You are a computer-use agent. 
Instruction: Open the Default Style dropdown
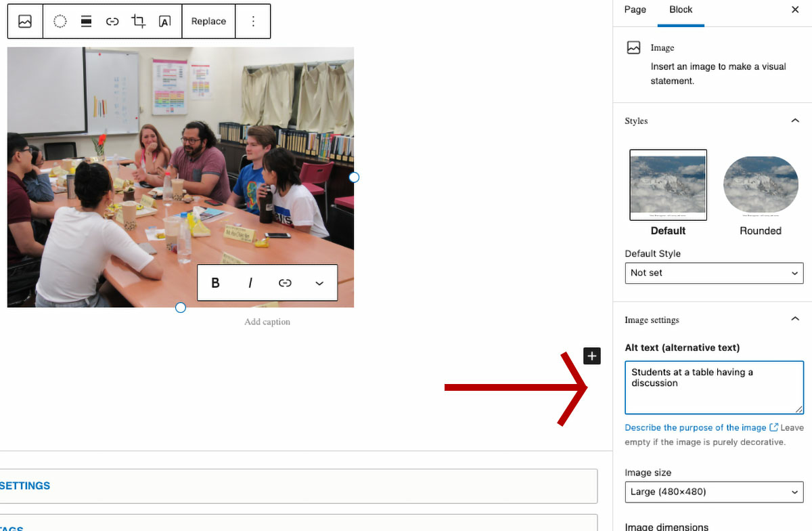[714, 273]
